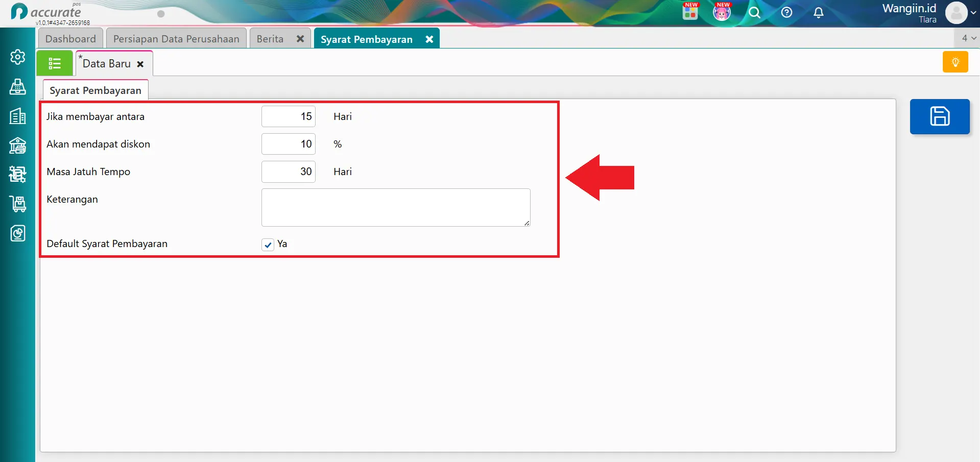Open the reports chart sidebar module
The width and height of the screenshot is (980, 462).
coord(18,233)
